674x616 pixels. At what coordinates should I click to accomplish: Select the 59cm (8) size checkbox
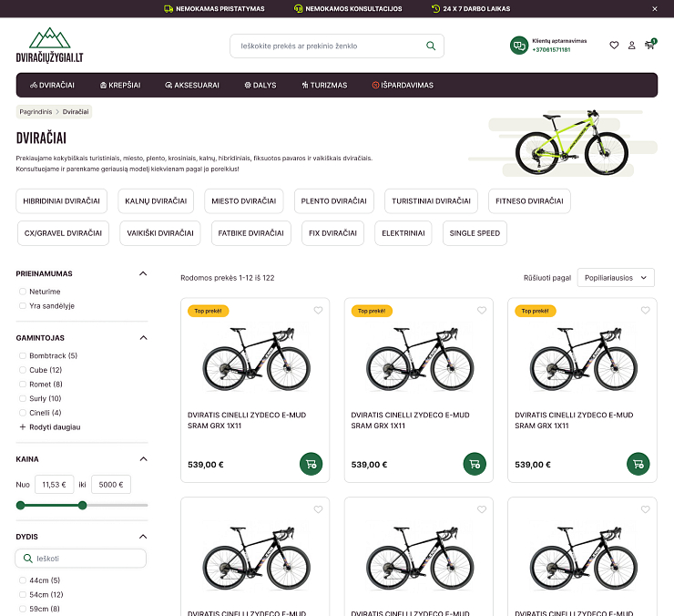pyautogui.click(x=23, y=609)
